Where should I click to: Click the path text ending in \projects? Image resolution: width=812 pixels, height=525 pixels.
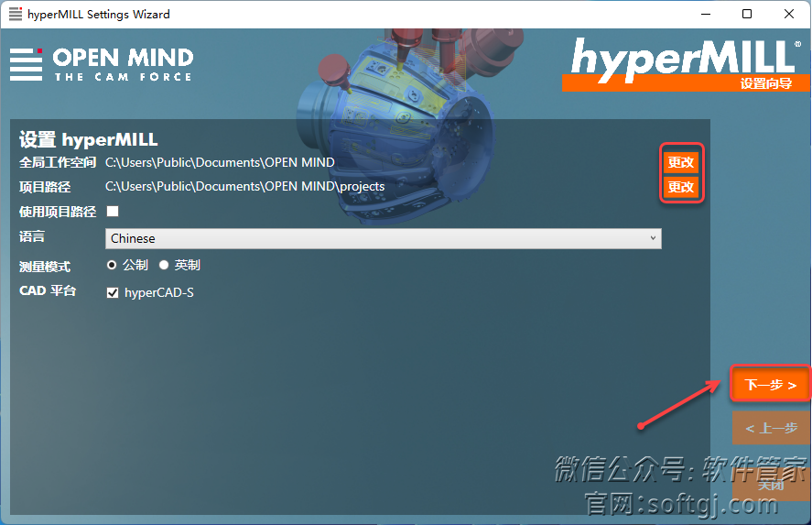245,187
